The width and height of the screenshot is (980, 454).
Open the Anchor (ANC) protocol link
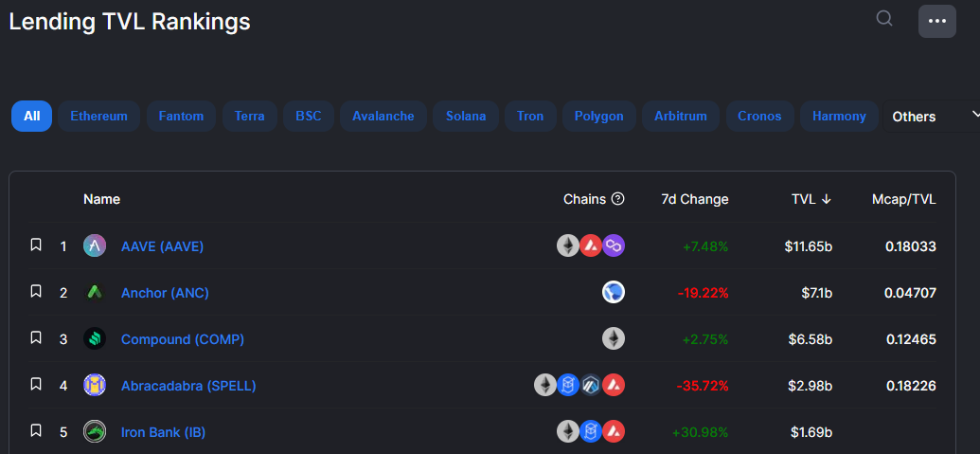[x=165, y=293]
